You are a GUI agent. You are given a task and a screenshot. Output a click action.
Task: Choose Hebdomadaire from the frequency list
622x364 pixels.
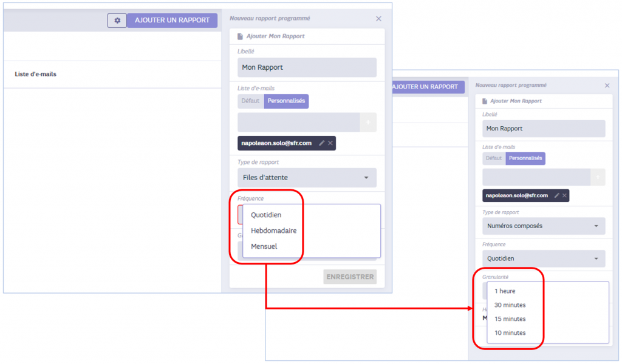click(x=273, y=231)
